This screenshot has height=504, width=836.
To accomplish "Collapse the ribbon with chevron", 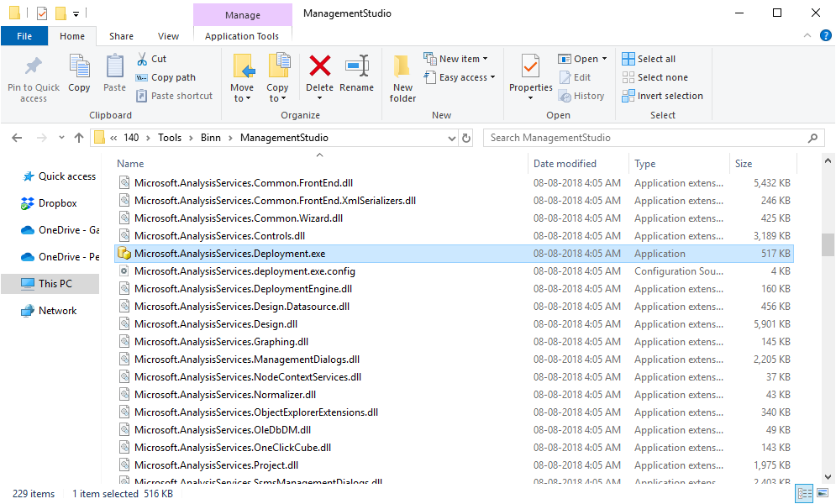I will (x=807, y=35).
